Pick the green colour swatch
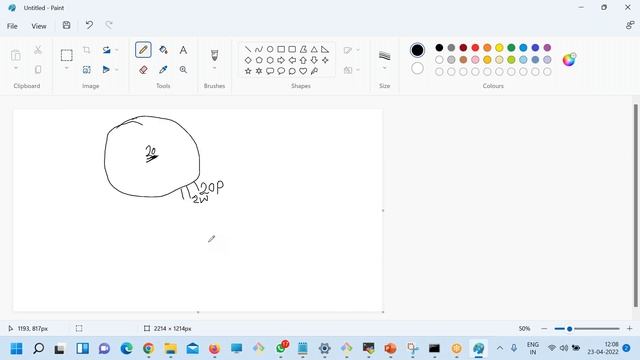Viewport: 640px width, 360px height. 511,48
